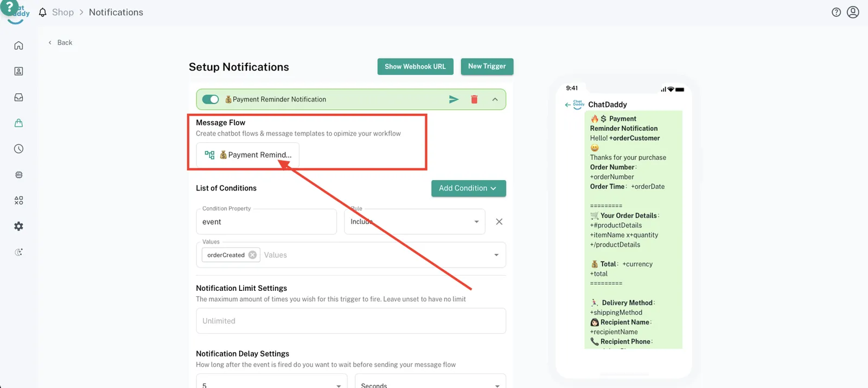This screenshot has height=388, width=868.
Task: Delete trigger with red trash icon
Action: 474,99
